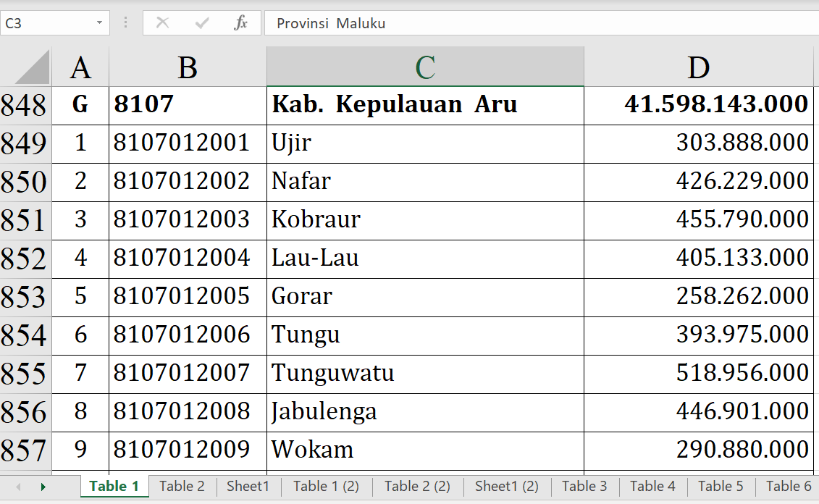Click the Select All corner triangle
The height and width of the screenshot is (504, 819).
(33, 67)
